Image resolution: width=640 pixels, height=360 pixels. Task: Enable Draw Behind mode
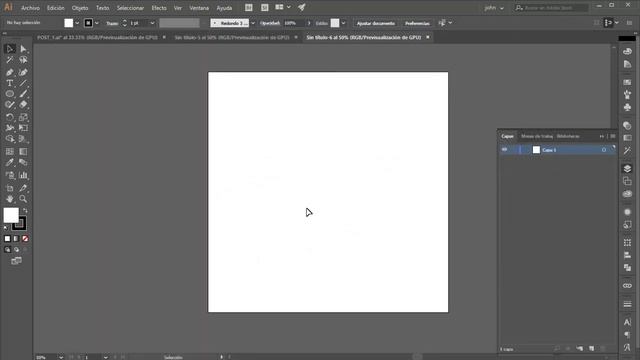click(16, 249)
